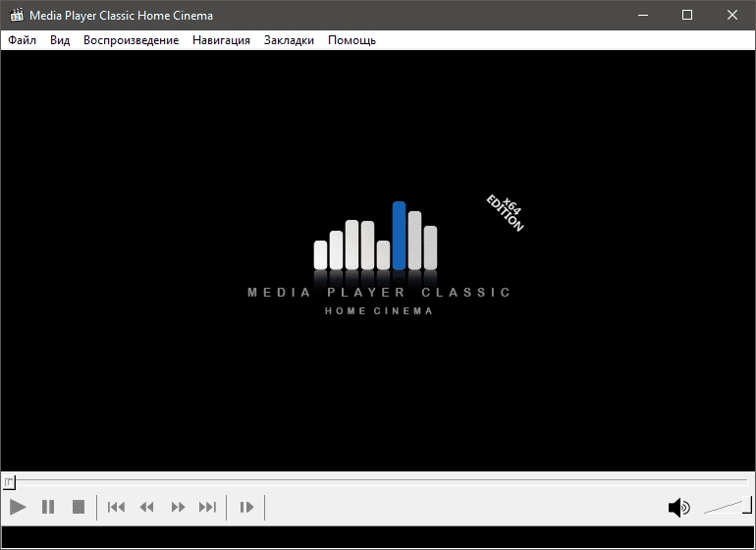
Task: Open the Закладки menu
Action: point(289,40)
